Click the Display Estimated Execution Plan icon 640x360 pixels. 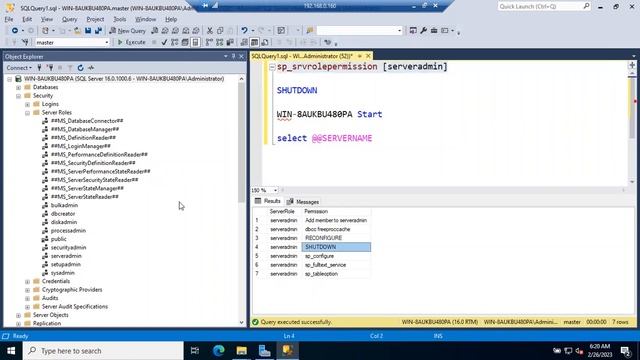pos(175,42)
